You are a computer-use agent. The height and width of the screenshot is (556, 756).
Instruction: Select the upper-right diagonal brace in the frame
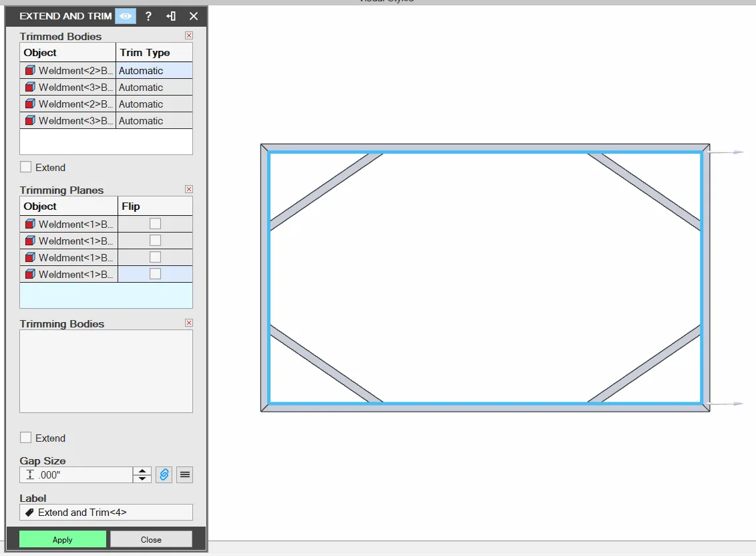(644, 191)
